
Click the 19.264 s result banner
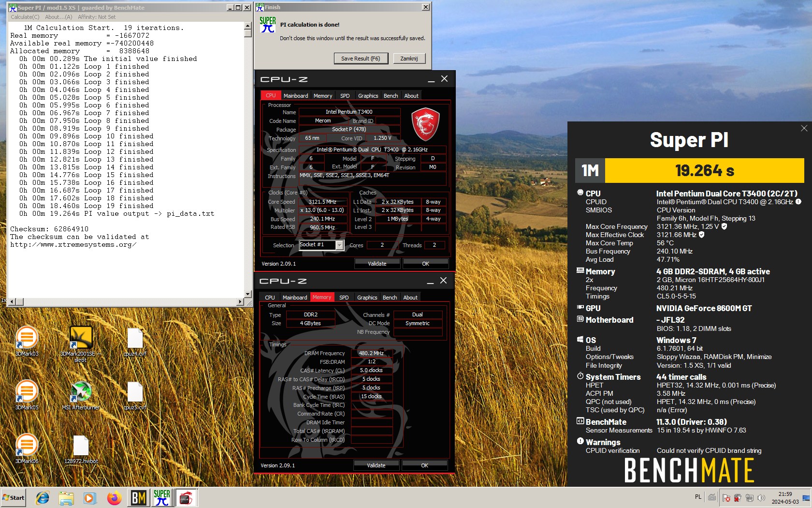click(x=705, y=171)
